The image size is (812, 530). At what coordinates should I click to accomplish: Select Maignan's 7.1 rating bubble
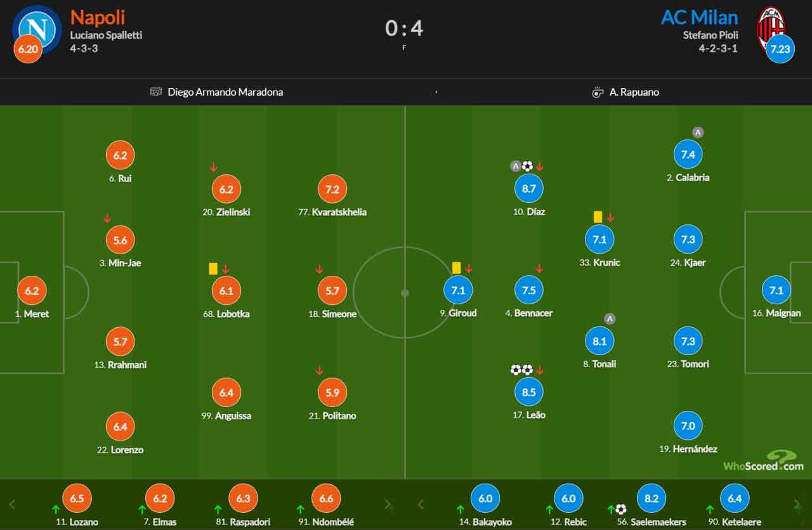point(776,290)
